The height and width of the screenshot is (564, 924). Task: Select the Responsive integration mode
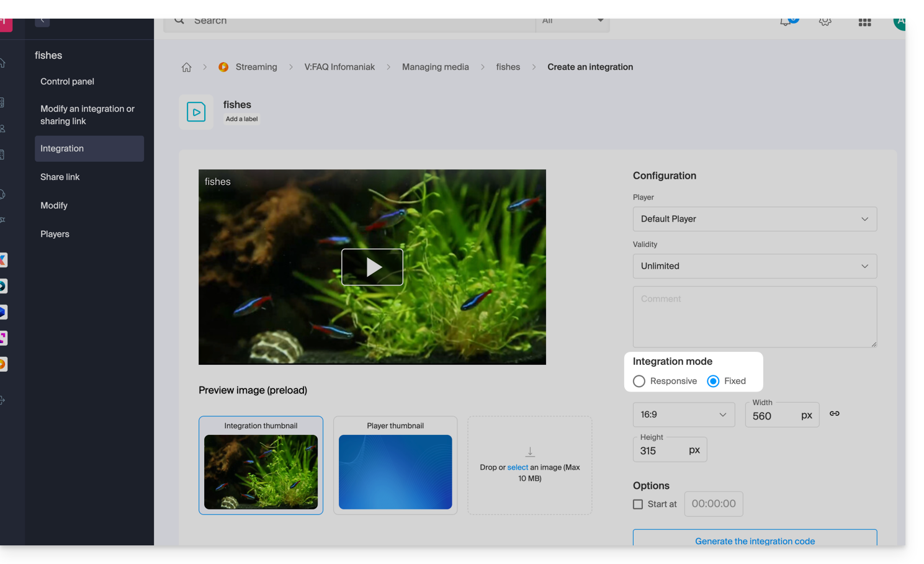tap(639, 381)
